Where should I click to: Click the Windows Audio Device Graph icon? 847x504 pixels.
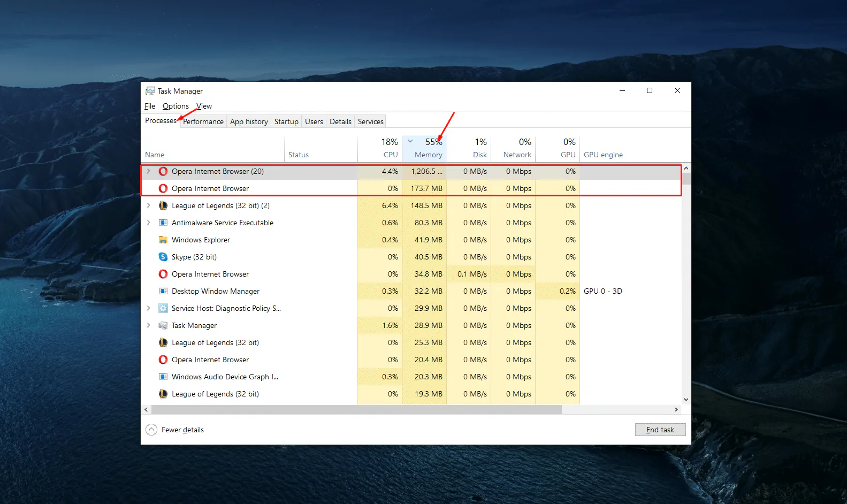pos(163,377)
